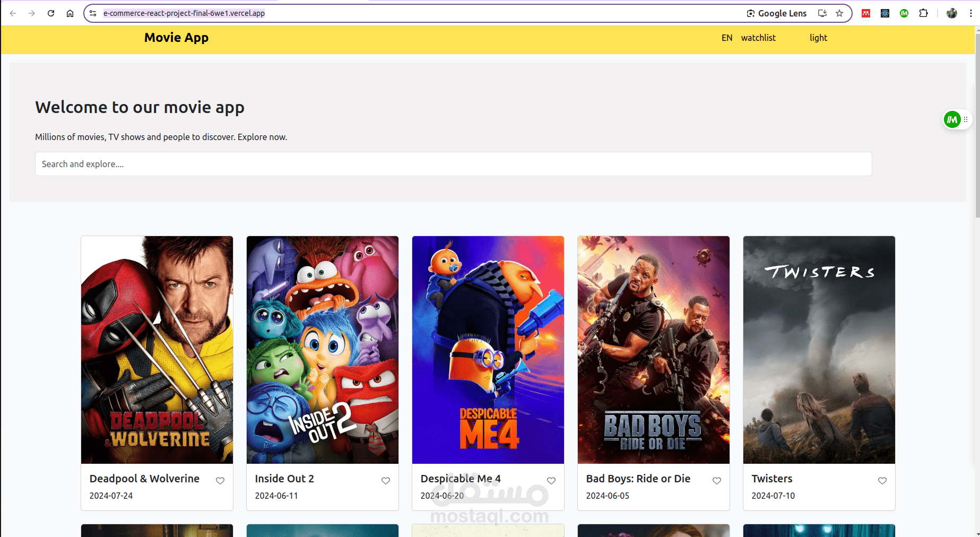Image resolution: width=980 pixels, height=537 pixels.
Task: Open the browser extensions puzzle menu
Action: pyautogui.click(x=924, y=13)
